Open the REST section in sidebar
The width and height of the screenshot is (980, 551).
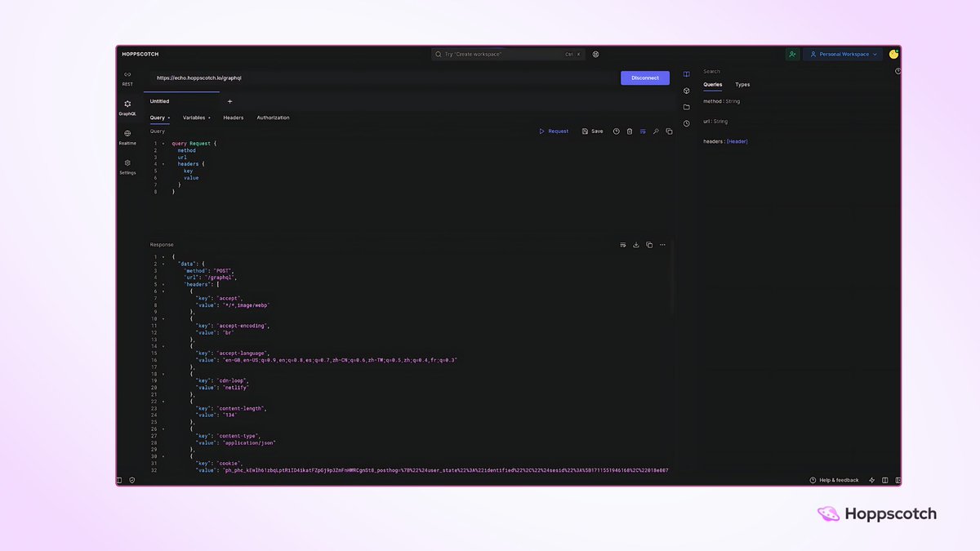tap(127, 78)
